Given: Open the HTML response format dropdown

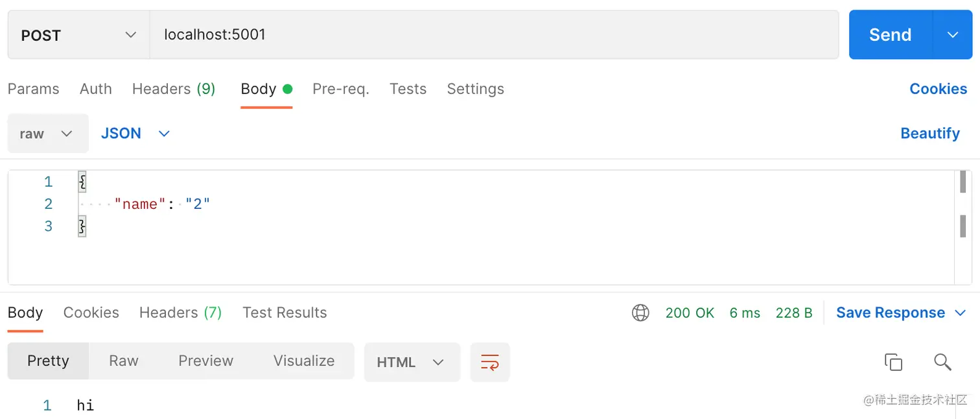Looking at the screenshot, I should click(x=412, y=362).
